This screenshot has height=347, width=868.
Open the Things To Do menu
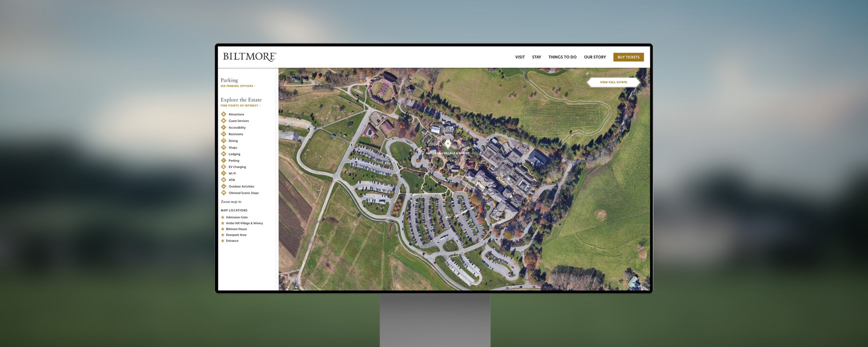563,57
